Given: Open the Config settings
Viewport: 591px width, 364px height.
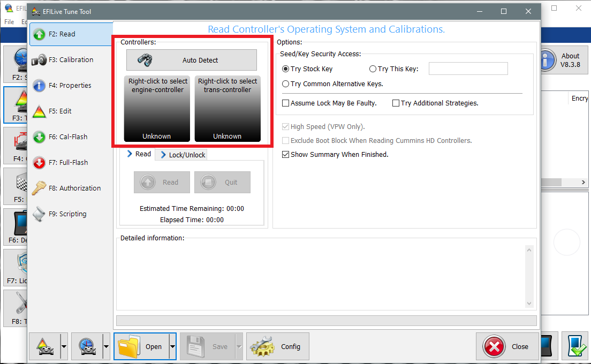Looking at the screenshot, I should (278, 346).
